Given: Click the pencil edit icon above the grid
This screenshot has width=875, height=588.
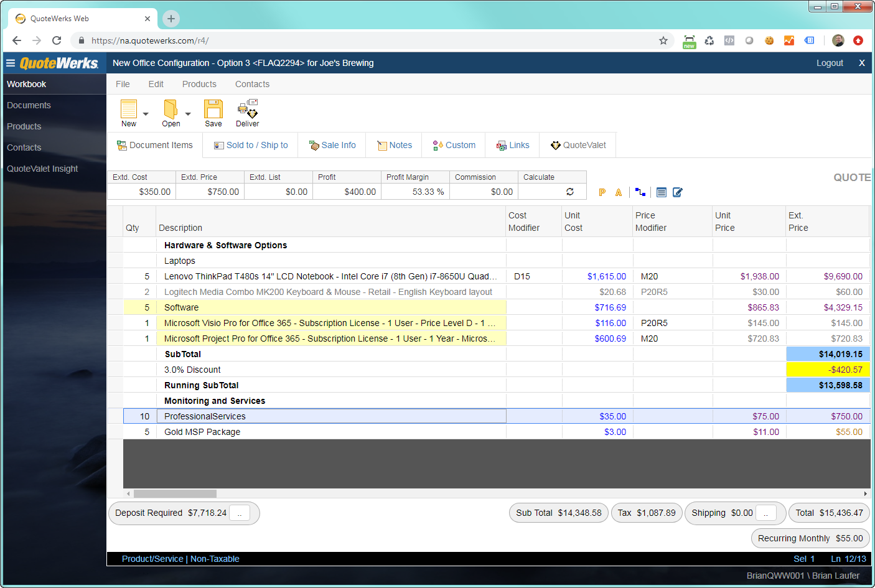Looking at the screenshot, I should point(678,192).
